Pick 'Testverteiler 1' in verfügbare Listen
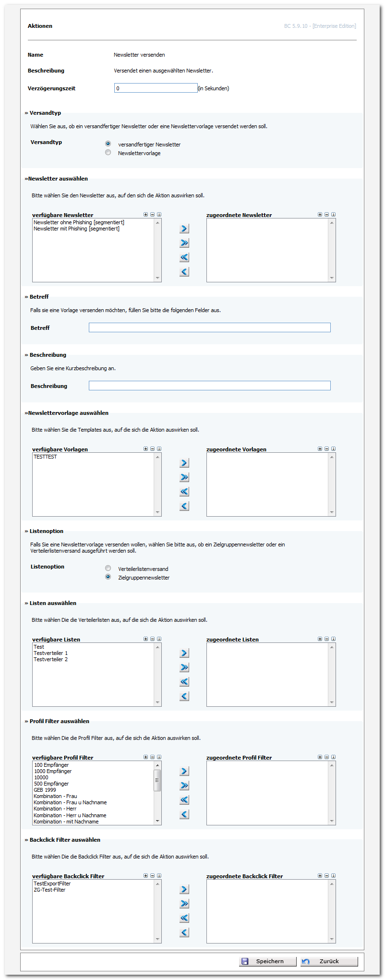Screen dimensions: 385x980 pyautogui.click(x=51, y=653)
